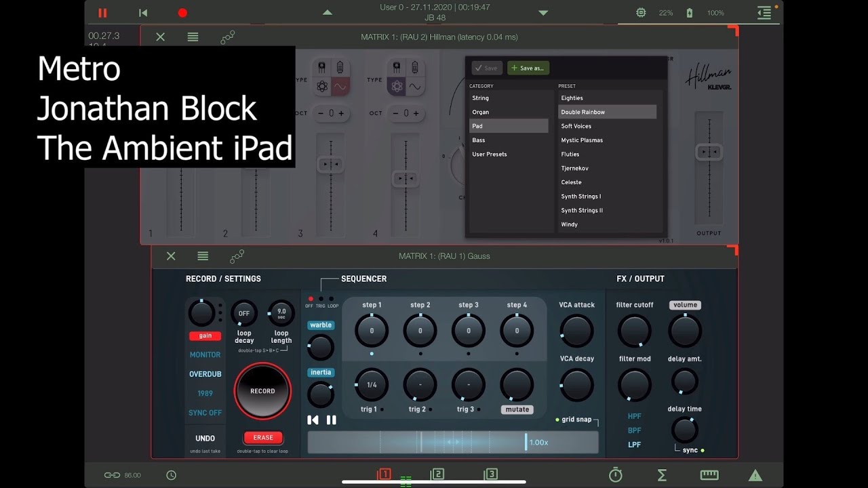Toggle the warble button

[321, 325]
